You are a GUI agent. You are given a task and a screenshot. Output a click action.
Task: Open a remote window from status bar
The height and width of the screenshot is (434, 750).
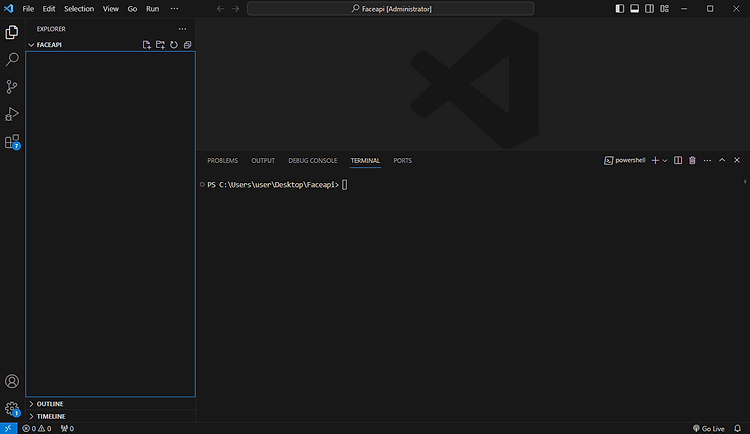point(9,428)
